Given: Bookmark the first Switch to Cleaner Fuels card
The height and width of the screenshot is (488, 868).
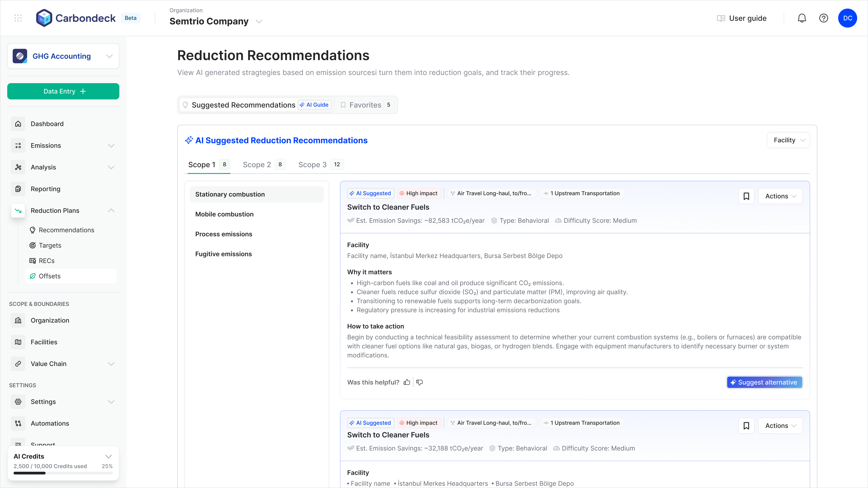Looking at the screenshot, I should pos(746,196).
